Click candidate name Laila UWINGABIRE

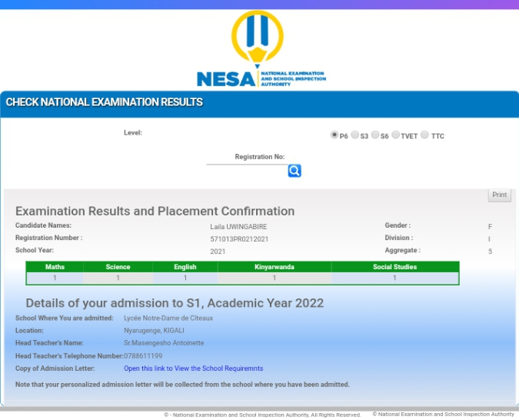pyautogui.click(x=238, y=227)
